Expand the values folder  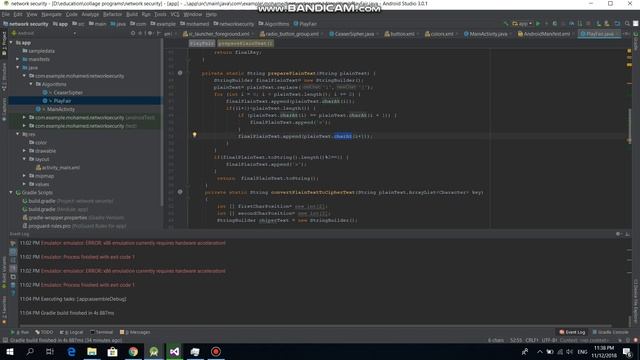point(24,184)
